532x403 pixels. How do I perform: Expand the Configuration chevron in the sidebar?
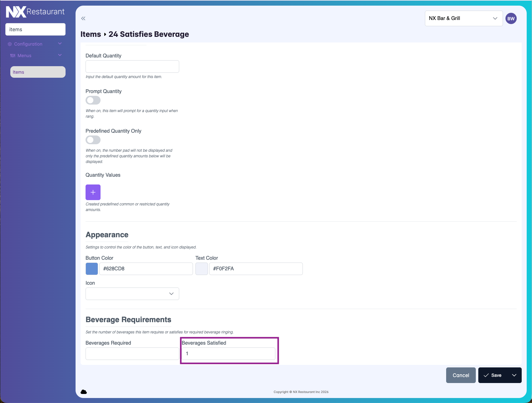pos(60,44)
